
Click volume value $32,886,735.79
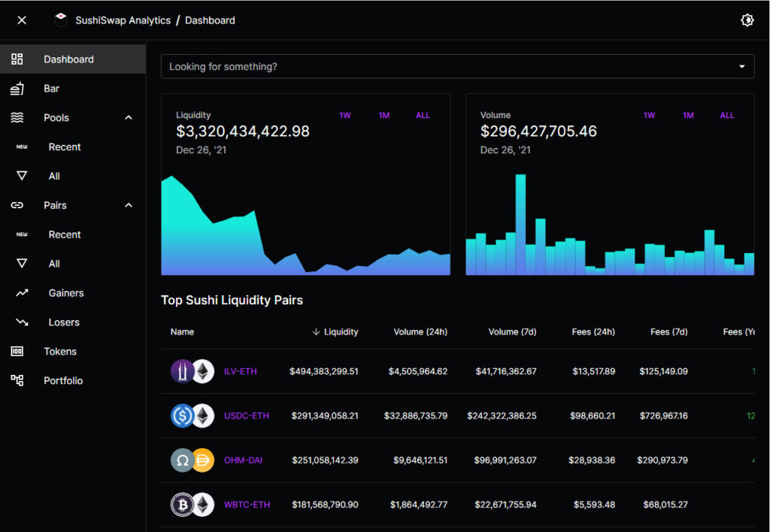coord(415,416)
